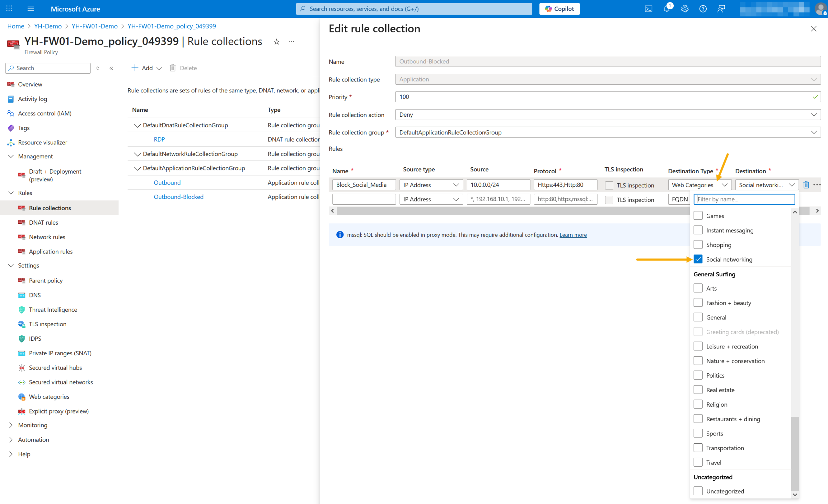
Task: Open the Azure apps grid launcher
Action: coord(9,9)
